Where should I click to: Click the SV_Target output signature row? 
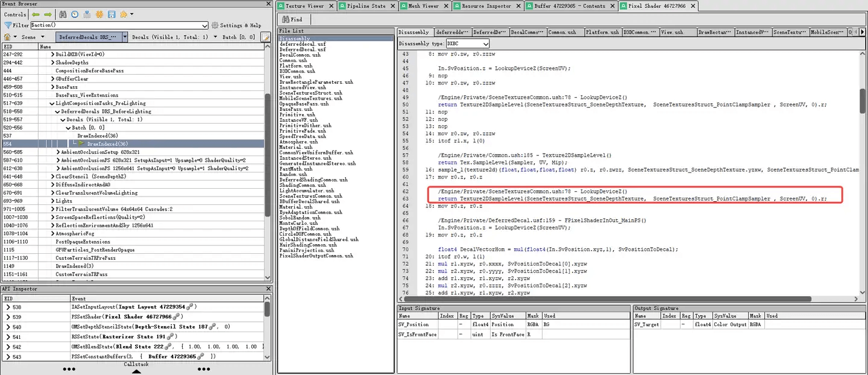point(749,324)
